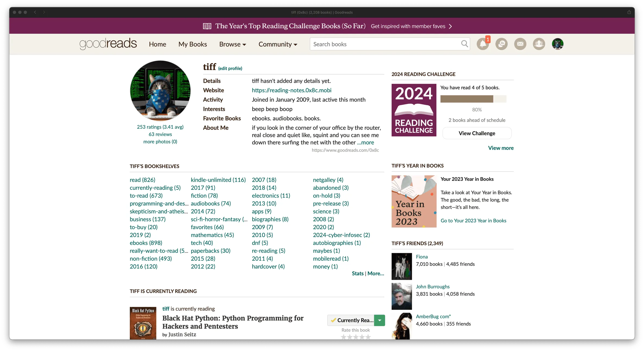Image resolution: width=644 pixels, height=351 pixels.
Task: Click the search magnifier icon
Action: coord(465,44)
